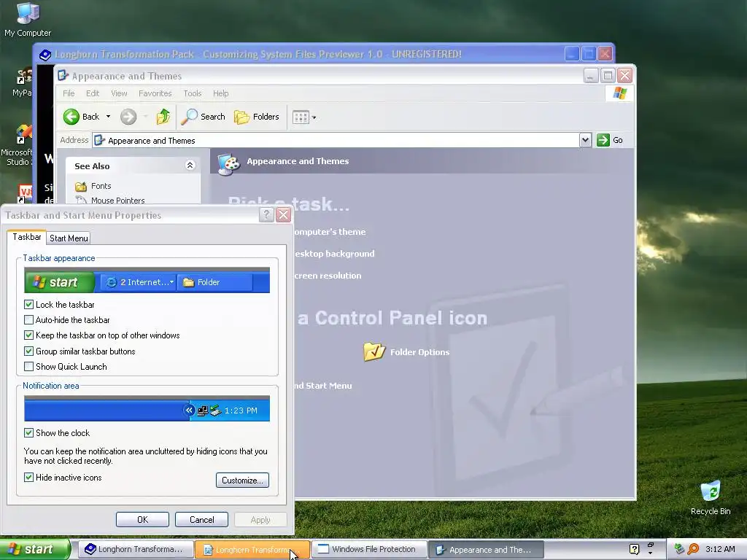The width and height of the screenshot is (747, 560).
Task: Select the Taskbar tab
Action: 27,237
